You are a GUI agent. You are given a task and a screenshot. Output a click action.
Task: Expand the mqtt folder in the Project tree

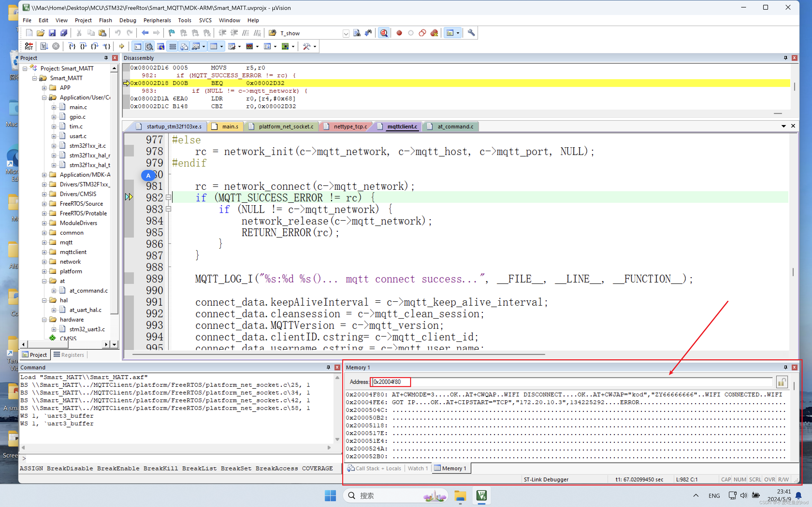point(44,242)
